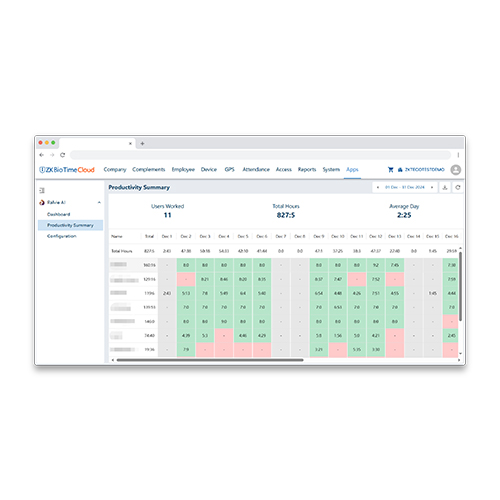The height and width of the screenshot is (500, 500).
Task: Open Dashboard in the sidebar
Action: pyautogui.click(x=59, y=214)
